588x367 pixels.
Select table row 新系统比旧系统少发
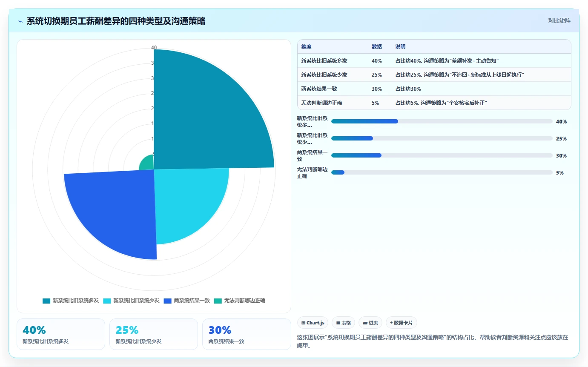click(434, 75)
